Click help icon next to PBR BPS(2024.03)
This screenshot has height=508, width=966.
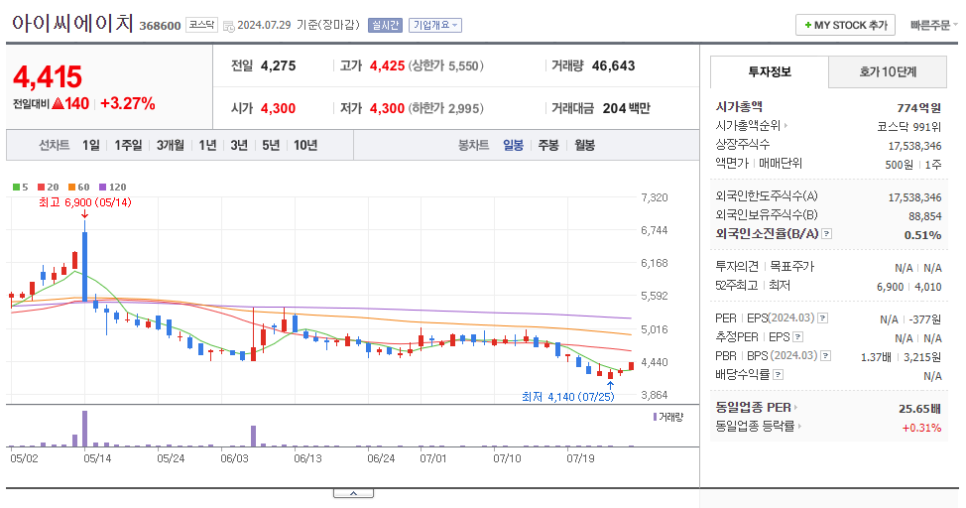(x=826, y=356)
